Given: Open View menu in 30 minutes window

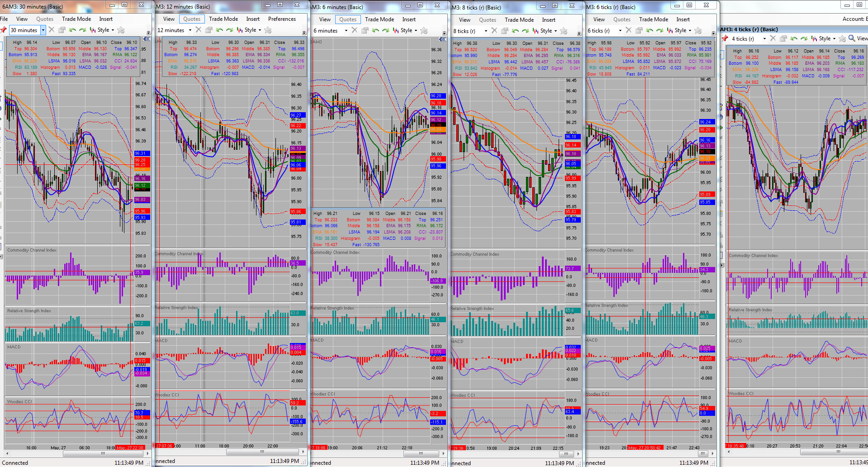Looking at the screenshot, I should point(22,19).
